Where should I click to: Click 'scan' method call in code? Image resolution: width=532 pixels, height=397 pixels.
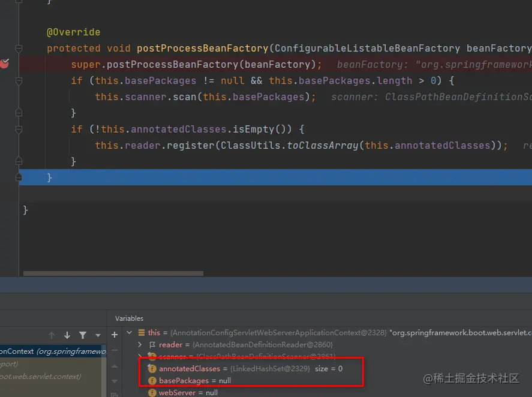point(185,97)
